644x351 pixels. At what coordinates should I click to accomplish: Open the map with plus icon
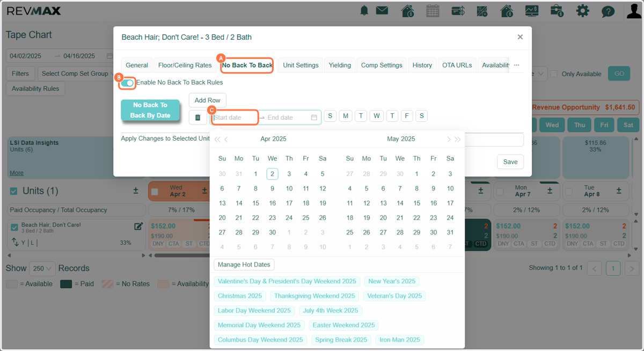pyautogui.click(x=482, y=11)
